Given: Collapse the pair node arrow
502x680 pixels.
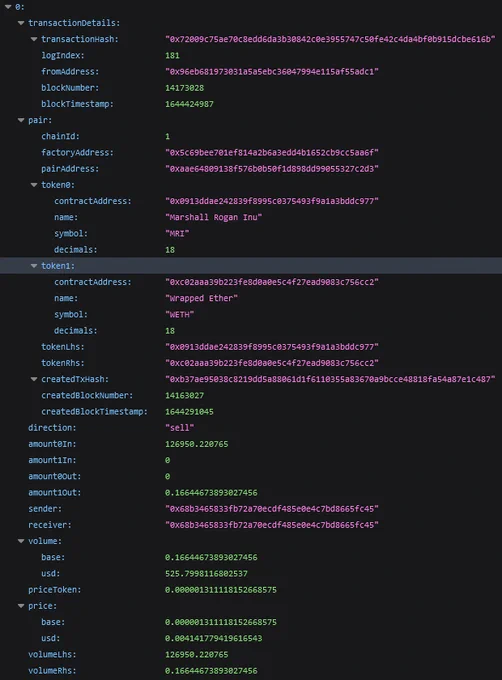Looking at the screenshot, I should pos(21,120).
